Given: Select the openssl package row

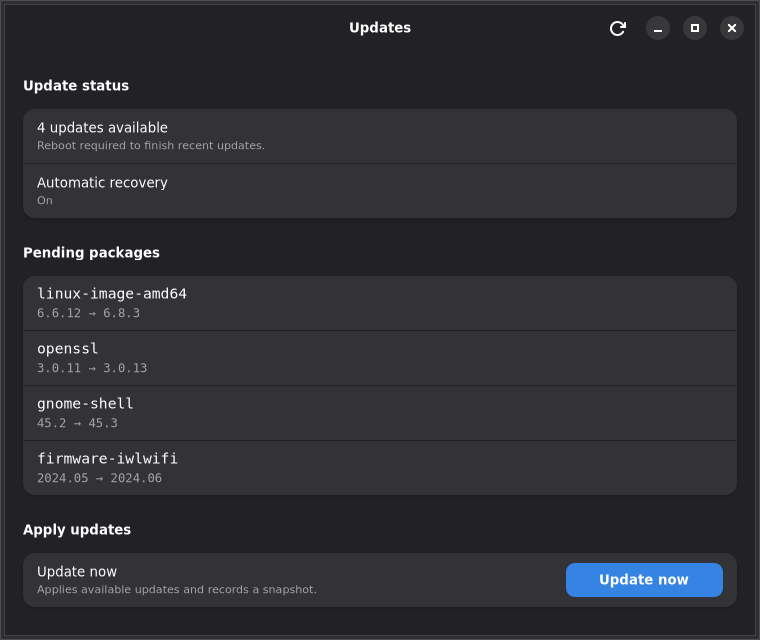Looking at the screenshot, I should (x=380, y=358).
